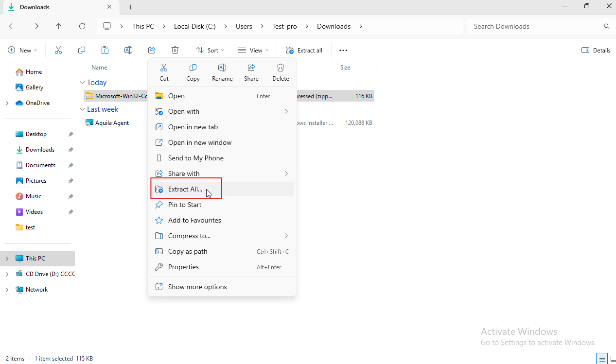This screenshot has height=364, width=616.
Task: Click the Refresh icon beside address bar
Action: 82,26
